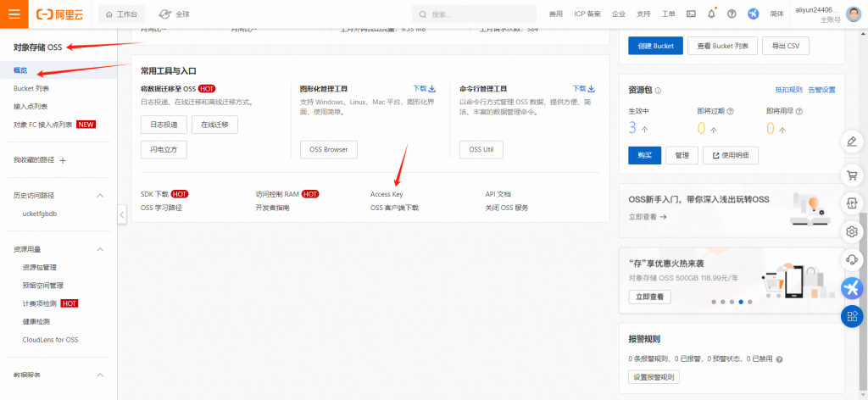Viewport: 868px width, 400px height.
Task: Click the info icon next to 资源包
Action: click(658, 90)
